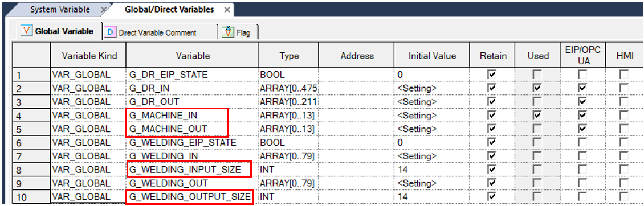The height and width of the screenshot is (206, 644).
Task: Toggle Retain checkbox for G_WELDING_OUT
Action: point(491,183)
